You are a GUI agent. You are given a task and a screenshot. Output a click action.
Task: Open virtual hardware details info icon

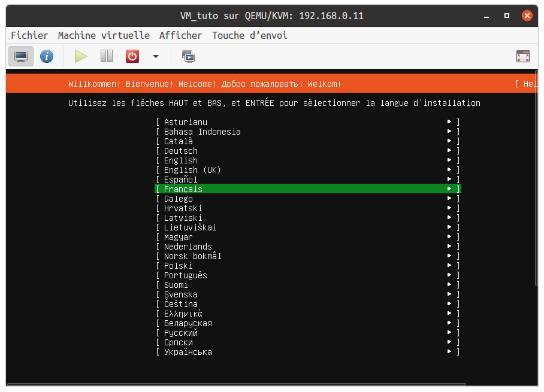(47, 56)
